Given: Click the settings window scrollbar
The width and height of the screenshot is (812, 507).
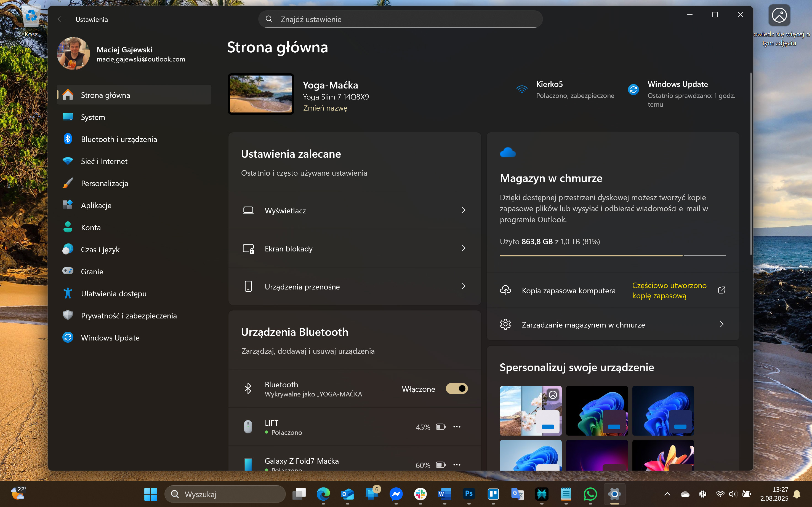Looking at the screenshot, I should 750,164.
